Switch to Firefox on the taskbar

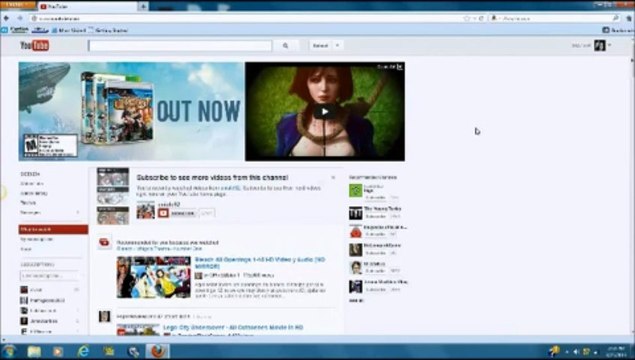coord(158,351)
